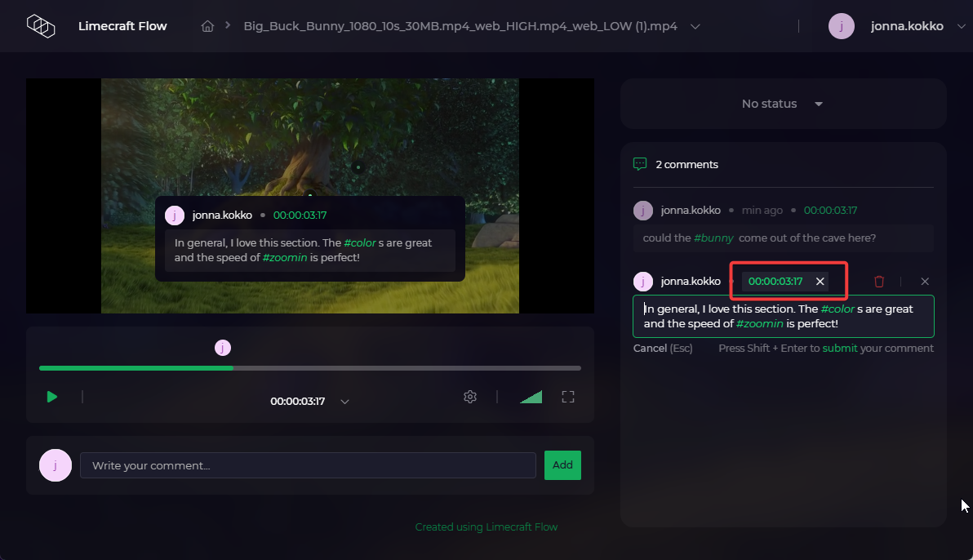Click the #bunny hashtag in the first comment
Screen dimensions: 973x560
point(713,238)
